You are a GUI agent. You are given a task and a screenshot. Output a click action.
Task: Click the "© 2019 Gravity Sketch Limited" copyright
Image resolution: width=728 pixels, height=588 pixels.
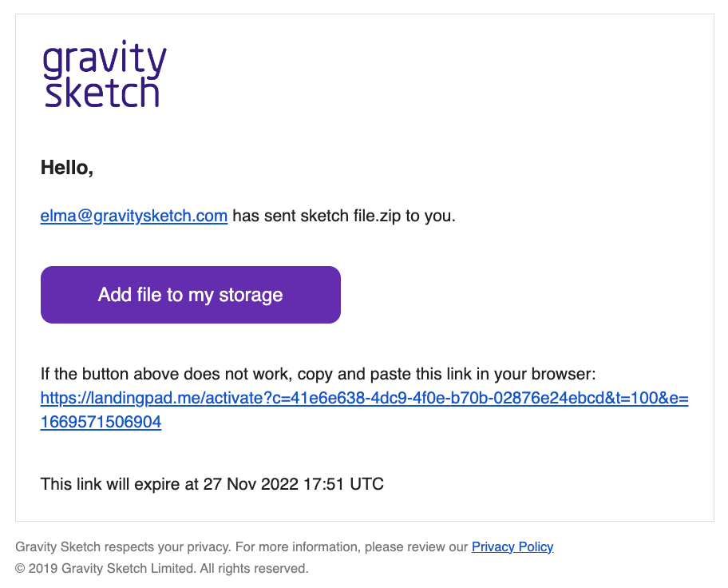pyautogui.click(x=105, y=569)
